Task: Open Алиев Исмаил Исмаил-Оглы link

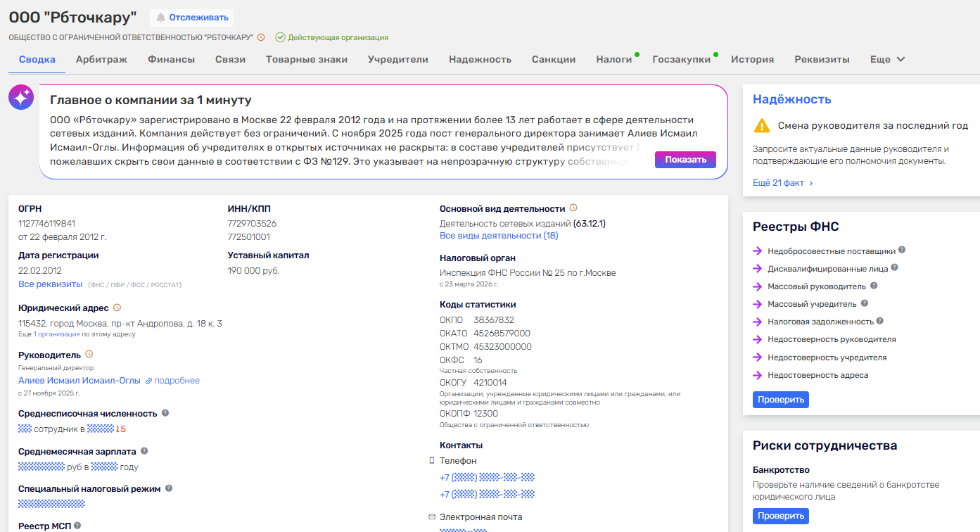Action: [79, 381]
